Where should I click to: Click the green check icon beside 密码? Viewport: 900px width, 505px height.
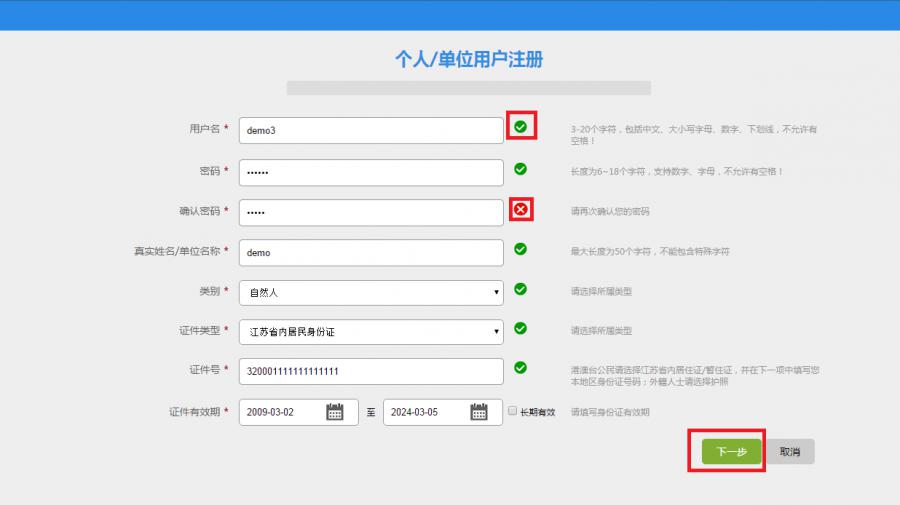click(521, 169)
